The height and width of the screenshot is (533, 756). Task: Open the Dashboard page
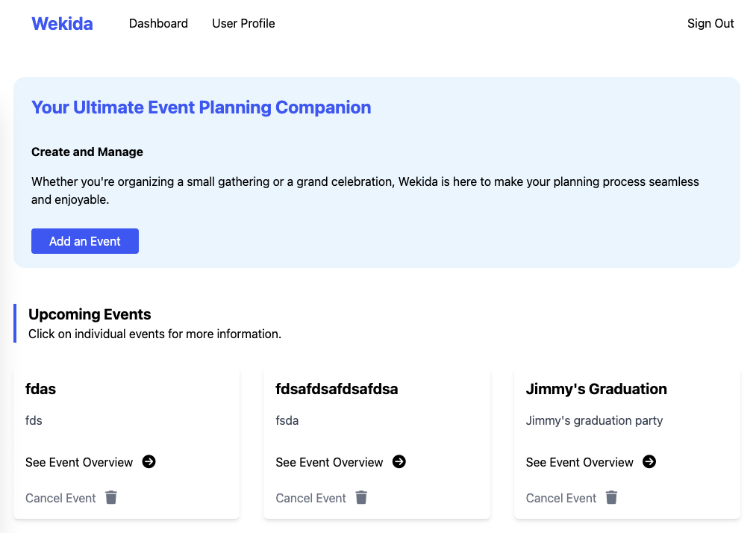coord(158,23)
